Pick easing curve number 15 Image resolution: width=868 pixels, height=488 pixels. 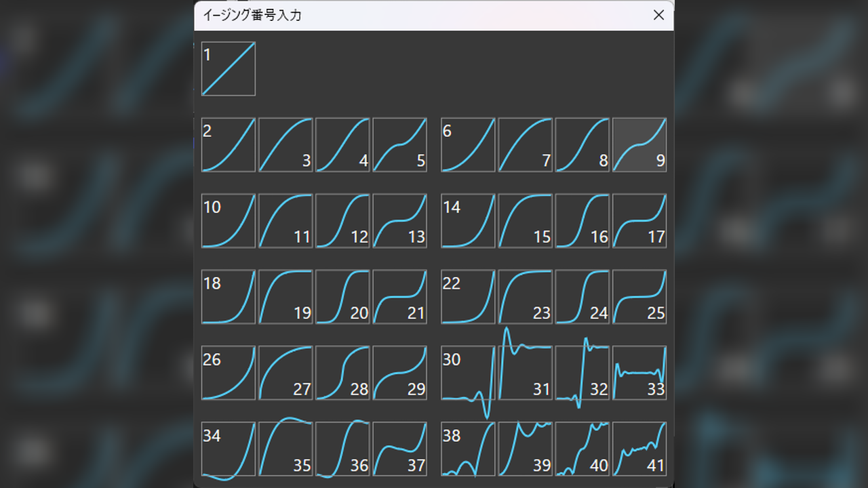pyautogui.click(x=526, y=220)
